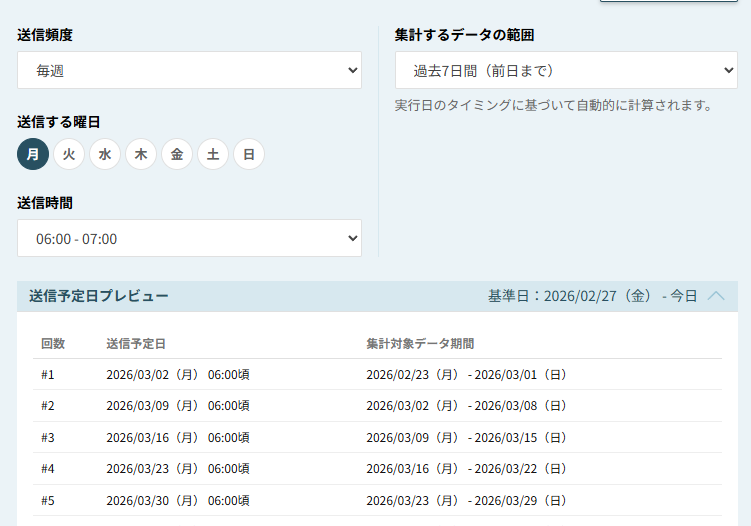This screenshot has height=526, width=751.
Task: Toggle the 火 (Tuesday) day button
Action: coord(69,154)
